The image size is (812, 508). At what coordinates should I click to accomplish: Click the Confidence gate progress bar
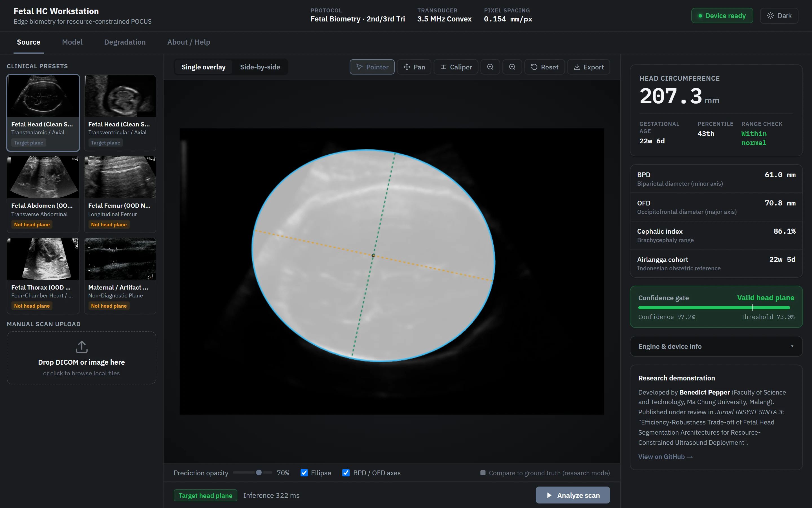(x=714, y=307)
